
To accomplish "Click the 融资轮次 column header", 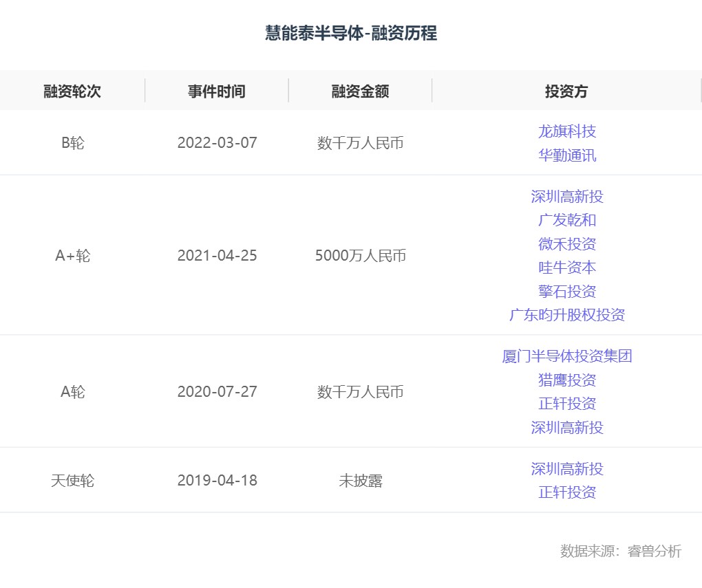I will click(x=72, y=91).
